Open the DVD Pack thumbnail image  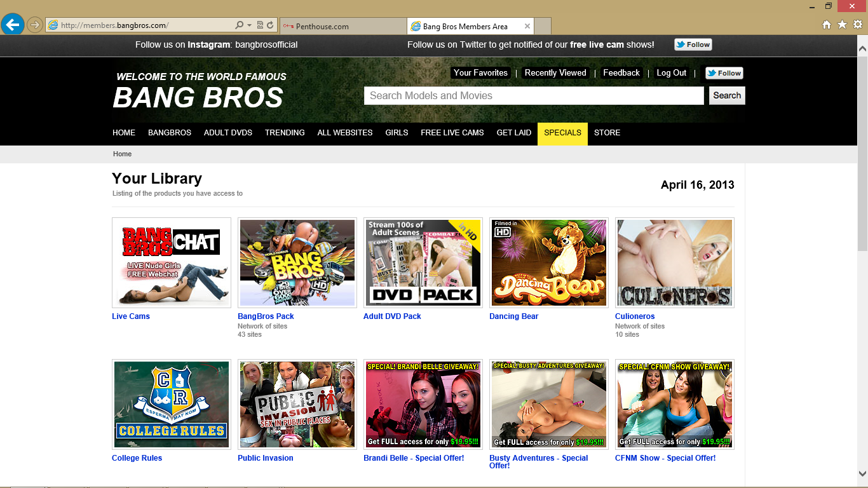(x=423, y=263)
